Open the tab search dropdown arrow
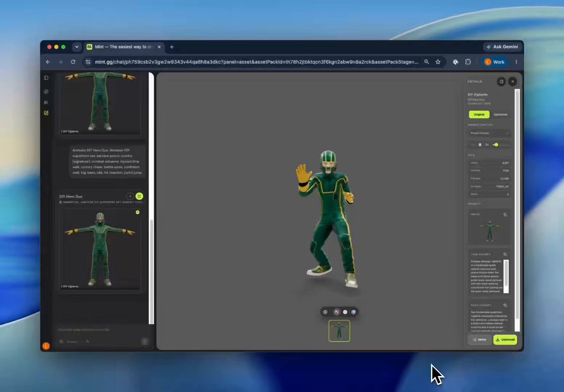The height and width of the screenshot is (392, 564). point(77,47)
